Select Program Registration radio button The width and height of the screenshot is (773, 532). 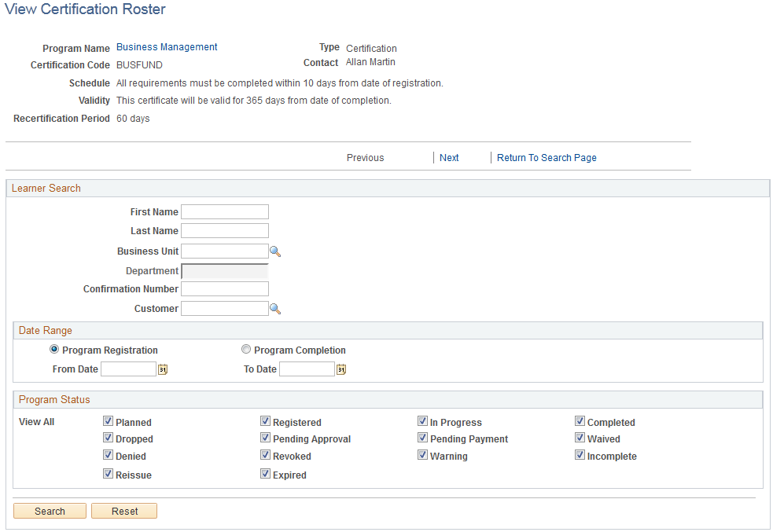coord(54,349)
